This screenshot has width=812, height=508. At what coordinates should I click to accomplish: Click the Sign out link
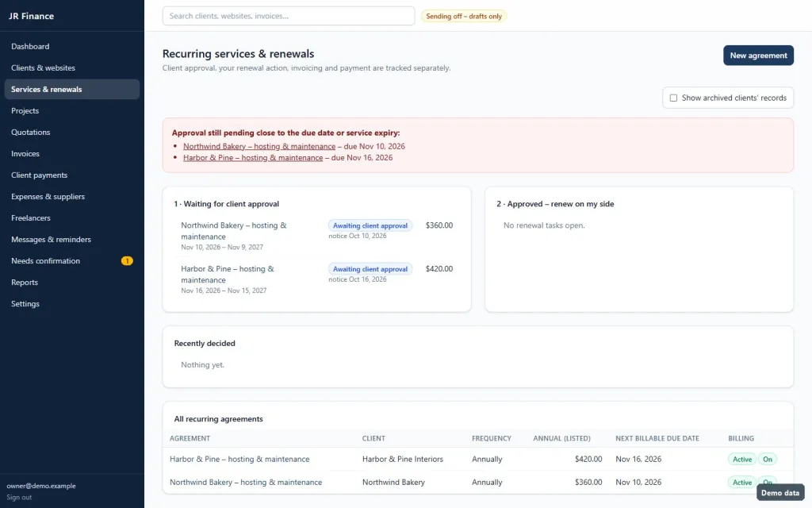coord(19,497)
